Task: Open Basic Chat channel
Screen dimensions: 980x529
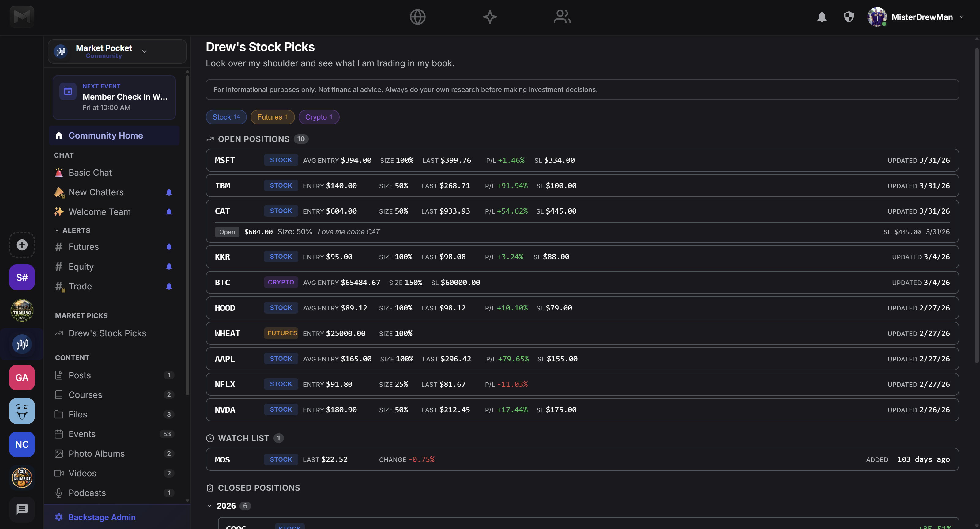Action: 114,173
